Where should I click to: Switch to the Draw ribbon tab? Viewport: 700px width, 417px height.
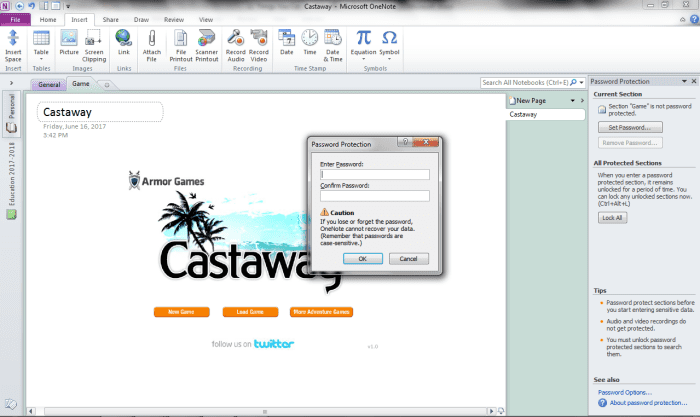142,19
